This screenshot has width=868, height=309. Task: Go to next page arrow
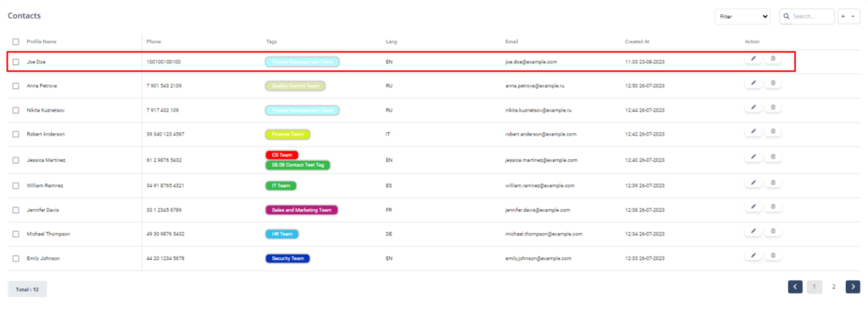coord(853,287)
